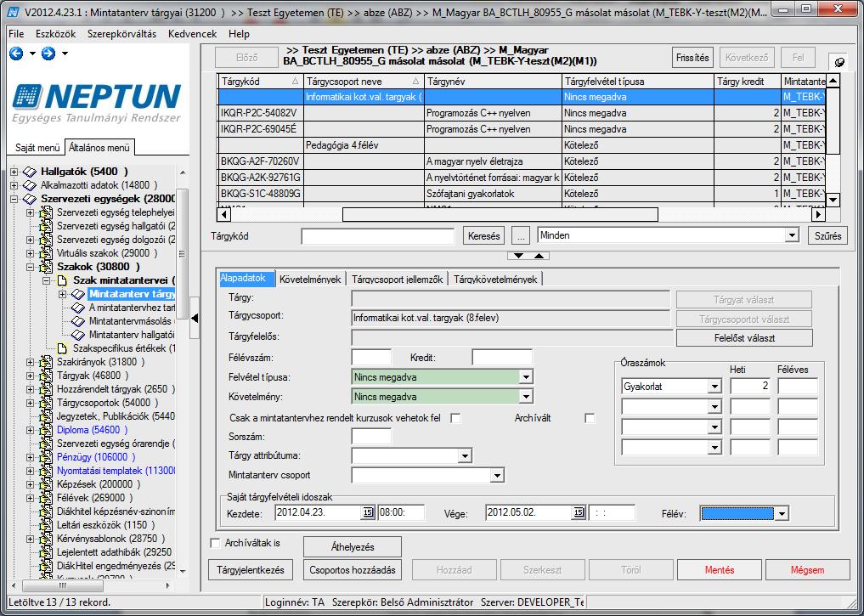864x616 pixels.
Task: Click the Kérvénysablonok node icon
Action: click(47, 539)
